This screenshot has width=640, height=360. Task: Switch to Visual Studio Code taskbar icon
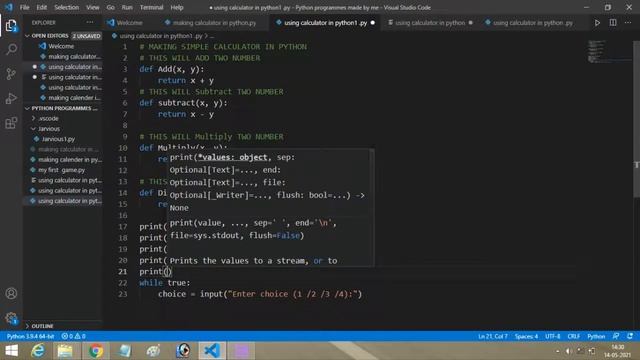click(x=212, y=351)
